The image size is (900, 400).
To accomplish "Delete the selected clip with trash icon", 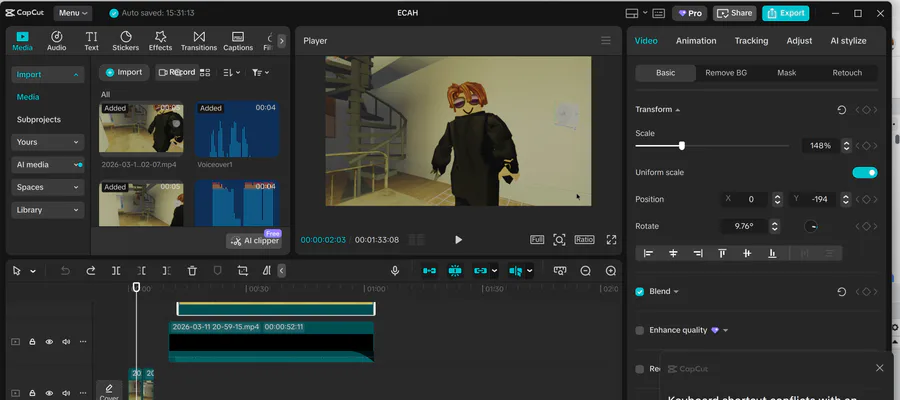I will point(192,271).
